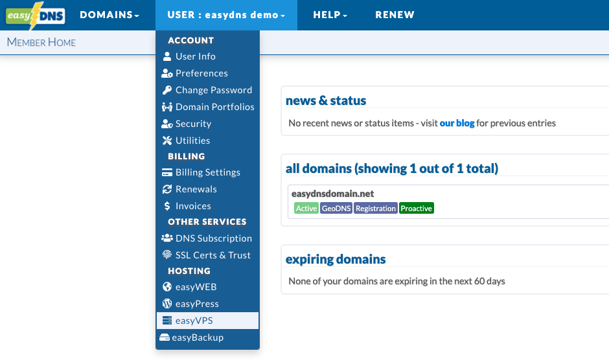The width and height of the screenshot is (609, 364).
Task: Click 'None of your domains are expiring' text
Action: (396, 281)
